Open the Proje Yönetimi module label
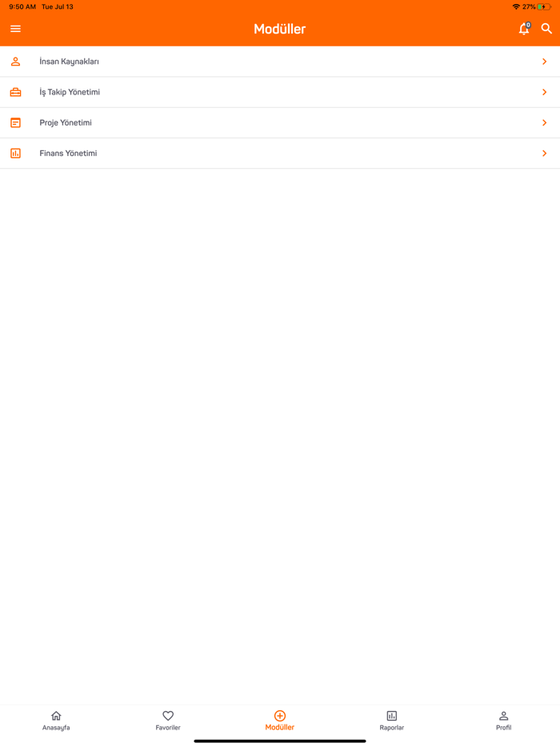 (x=66, y=123)
